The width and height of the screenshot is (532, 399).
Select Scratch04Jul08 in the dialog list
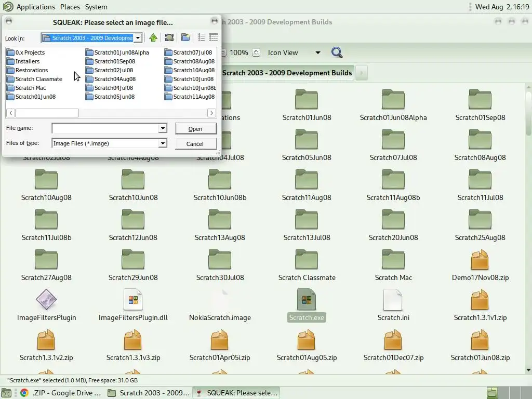pyautogui.click(x=110, y=88)
